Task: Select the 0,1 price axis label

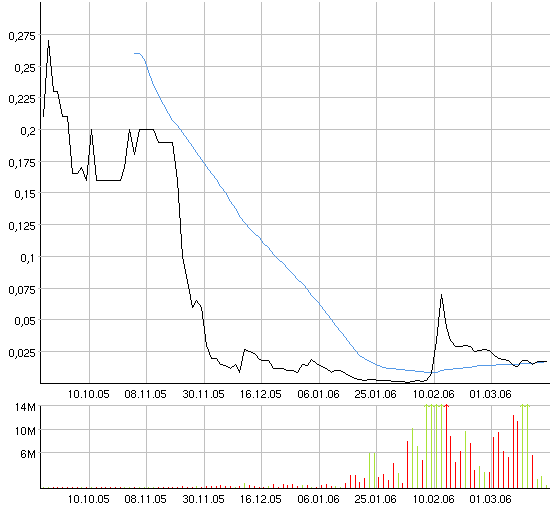Action: pos(28,258)
